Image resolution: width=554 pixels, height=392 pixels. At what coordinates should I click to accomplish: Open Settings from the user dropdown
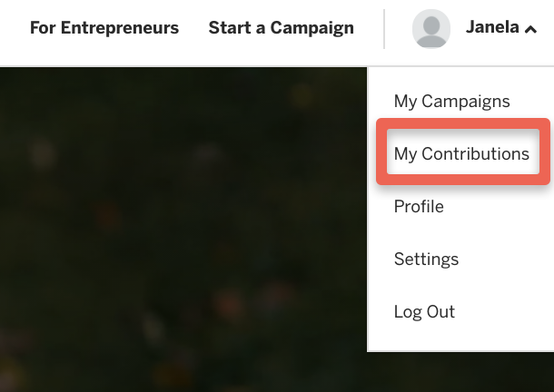tap(426, 259)
